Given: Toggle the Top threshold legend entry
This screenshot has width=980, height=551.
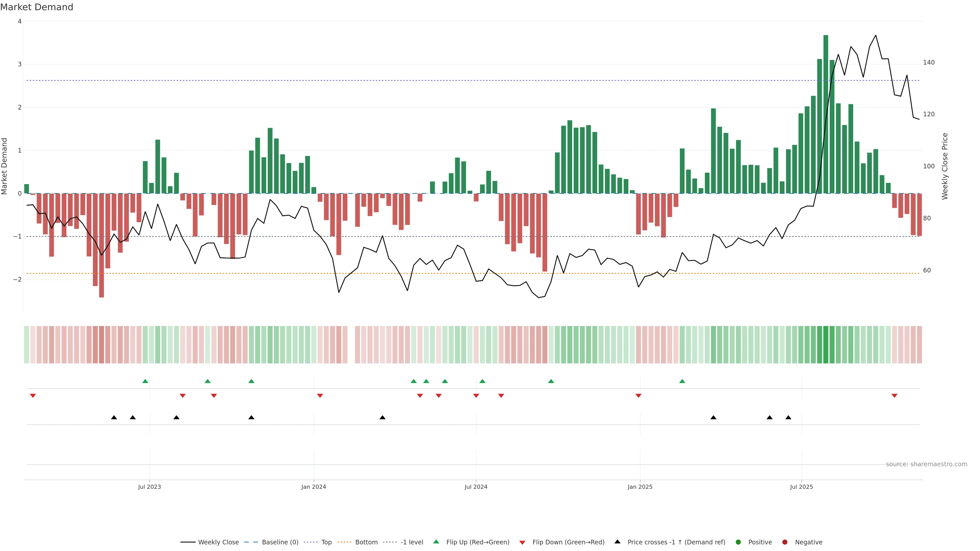Looking at the screenshot, I should point(326,542).
